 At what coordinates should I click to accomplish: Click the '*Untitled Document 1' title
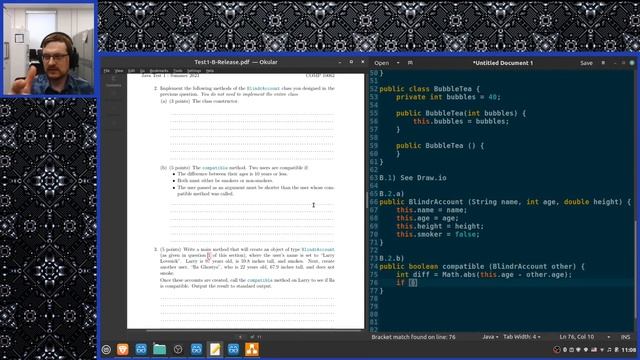[503, 63]
